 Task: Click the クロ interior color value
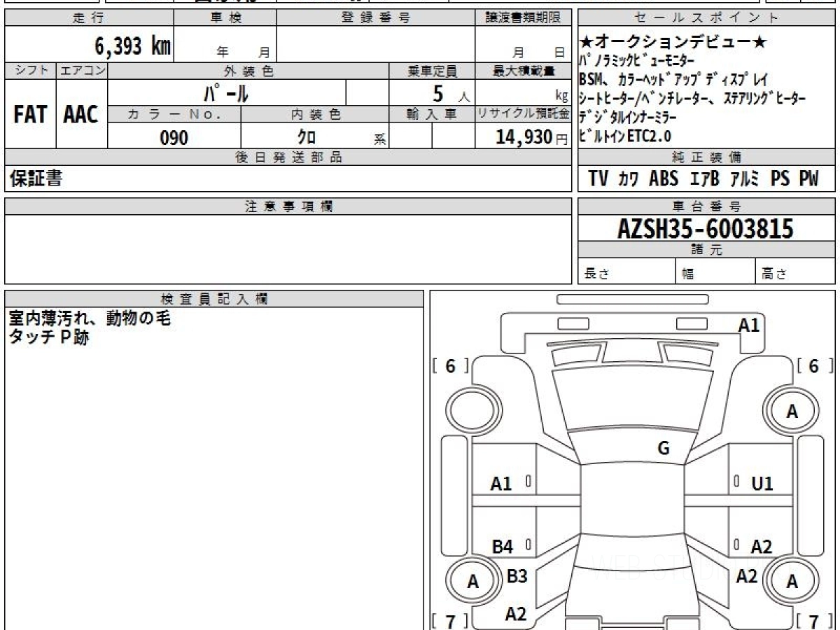[307, 138]
